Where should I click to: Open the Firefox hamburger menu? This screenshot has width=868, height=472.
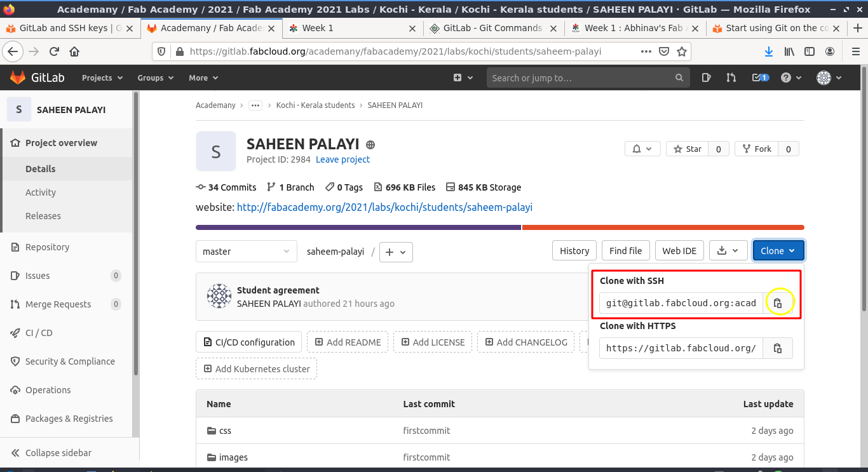[x=855, y=51]
